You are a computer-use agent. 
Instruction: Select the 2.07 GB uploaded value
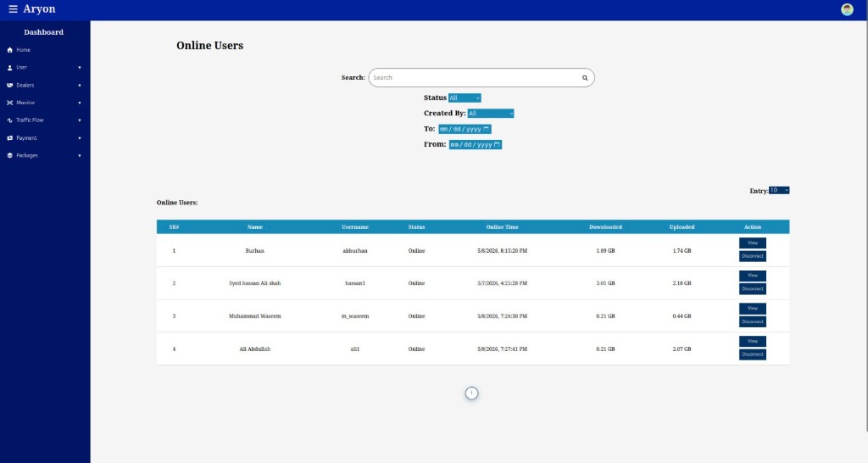pos(682,349)
